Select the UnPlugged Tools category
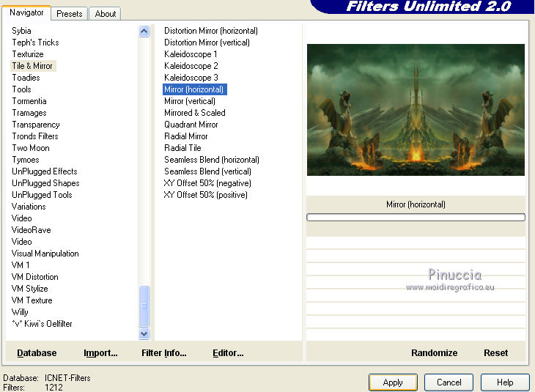The width and height of the screenshot is (535, 392). [x=42, y=195]
